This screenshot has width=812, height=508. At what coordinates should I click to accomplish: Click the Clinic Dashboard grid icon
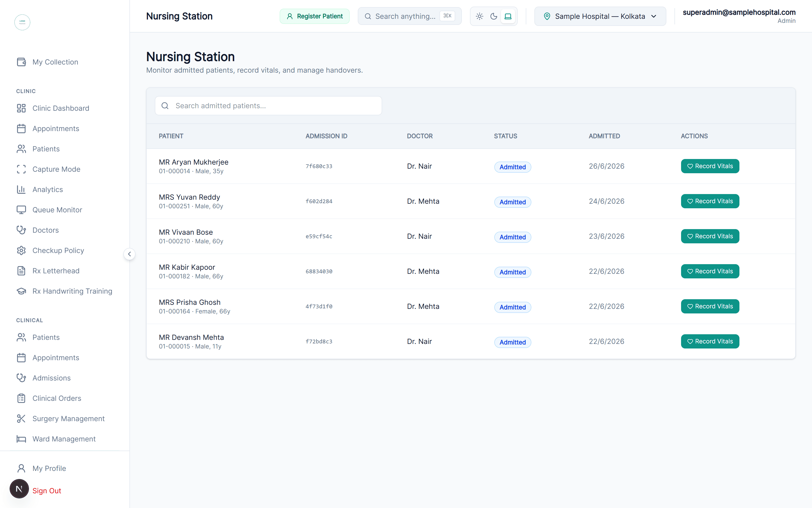21,108
